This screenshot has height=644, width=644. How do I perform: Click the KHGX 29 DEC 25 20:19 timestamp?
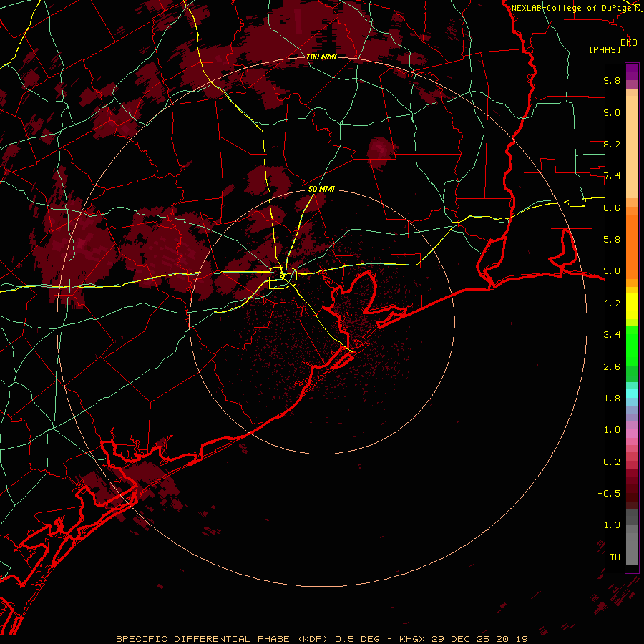click(463, 639)
